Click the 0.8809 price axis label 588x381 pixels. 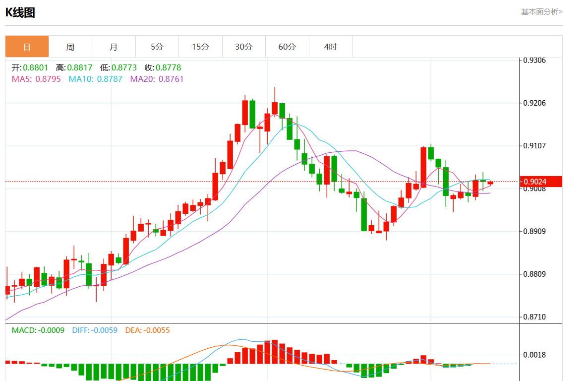pyautogui.click(x=534, y=274)
